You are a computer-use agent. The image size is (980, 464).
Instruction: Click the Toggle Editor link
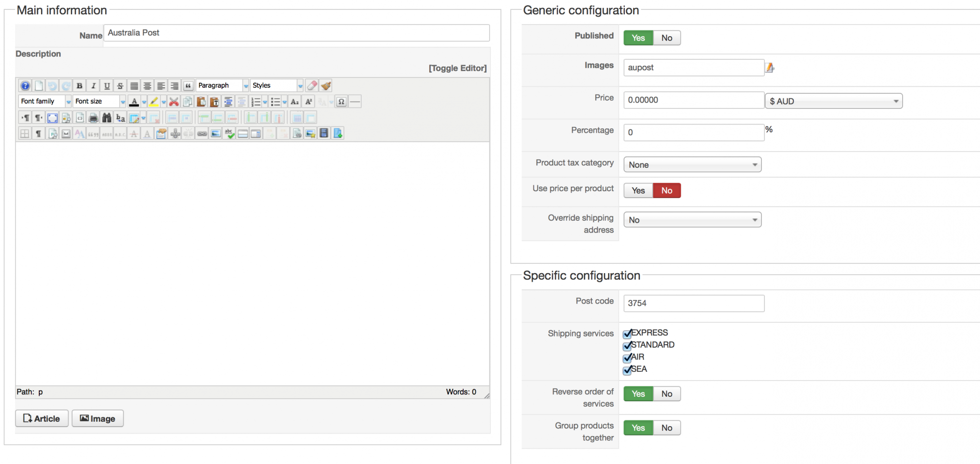pos(458,68)
